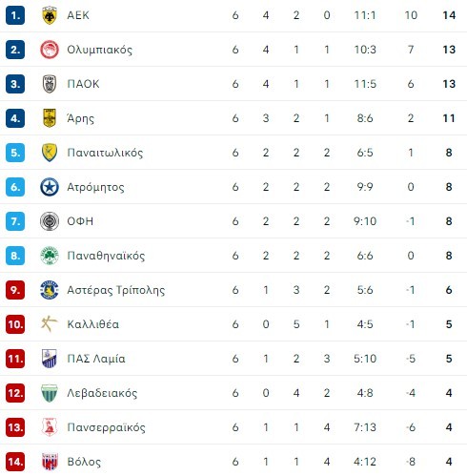Click the Ολυμπιακός club logo
Image resolution: width=467 pixels, height=476 pixels.
click(x=50, y=50)
